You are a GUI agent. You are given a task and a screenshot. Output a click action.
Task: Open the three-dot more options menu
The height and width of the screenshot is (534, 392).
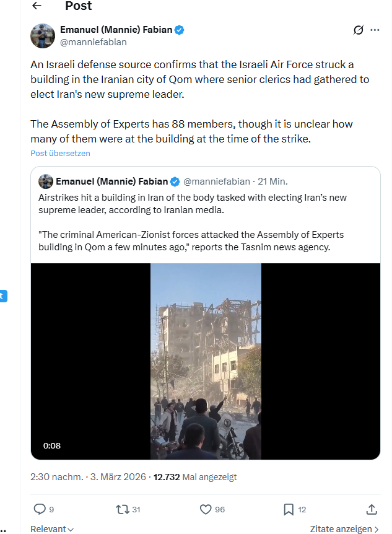tap(375, 30)
